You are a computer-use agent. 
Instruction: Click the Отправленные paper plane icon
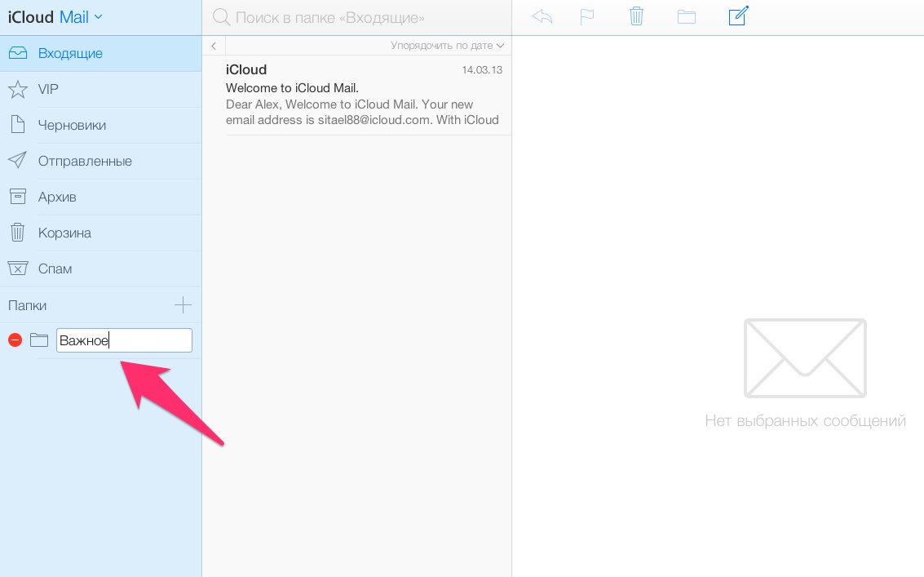point(18,161)
